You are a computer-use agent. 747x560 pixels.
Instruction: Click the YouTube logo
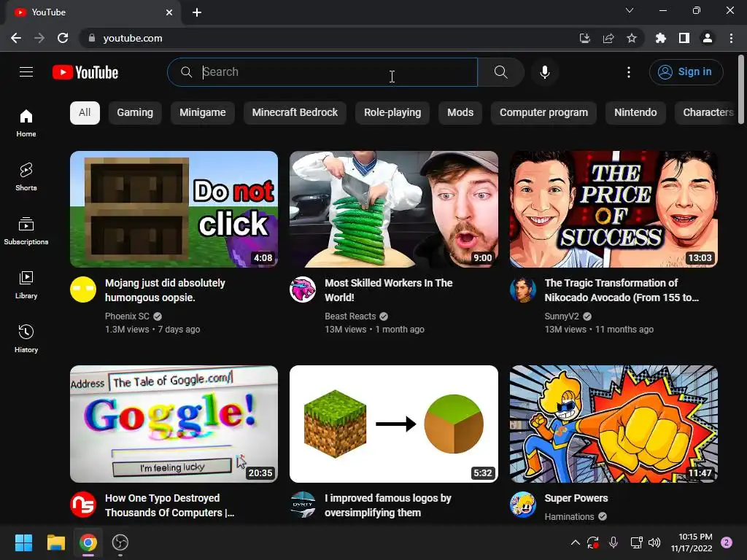[85, 72]
